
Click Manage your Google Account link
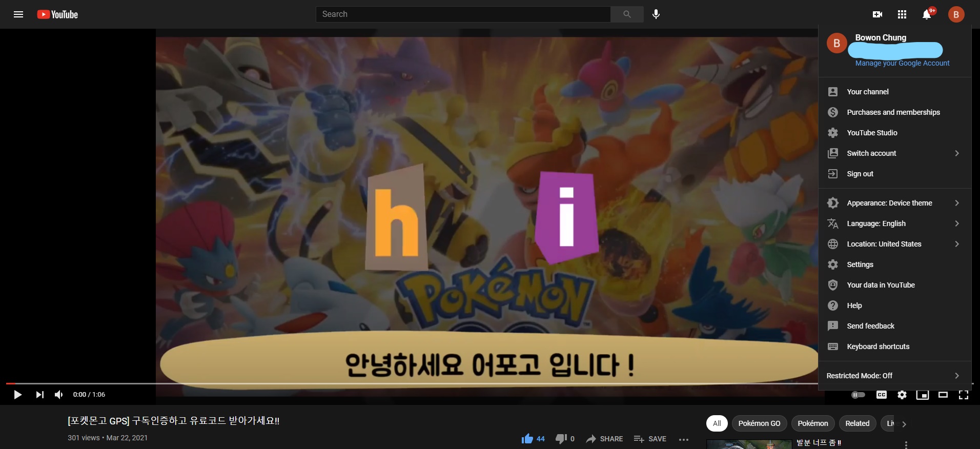[902, 63]
